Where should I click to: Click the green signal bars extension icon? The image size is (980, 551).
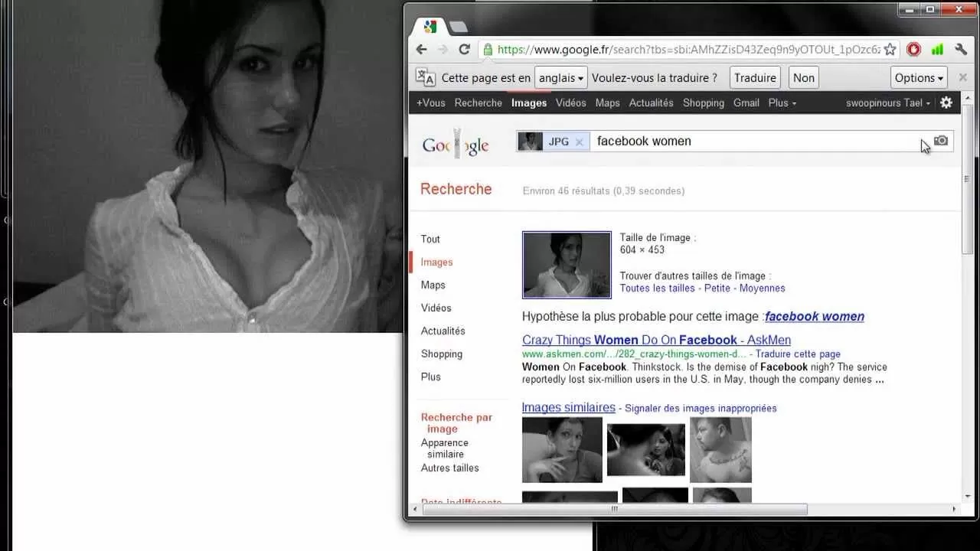coord(937,49)
